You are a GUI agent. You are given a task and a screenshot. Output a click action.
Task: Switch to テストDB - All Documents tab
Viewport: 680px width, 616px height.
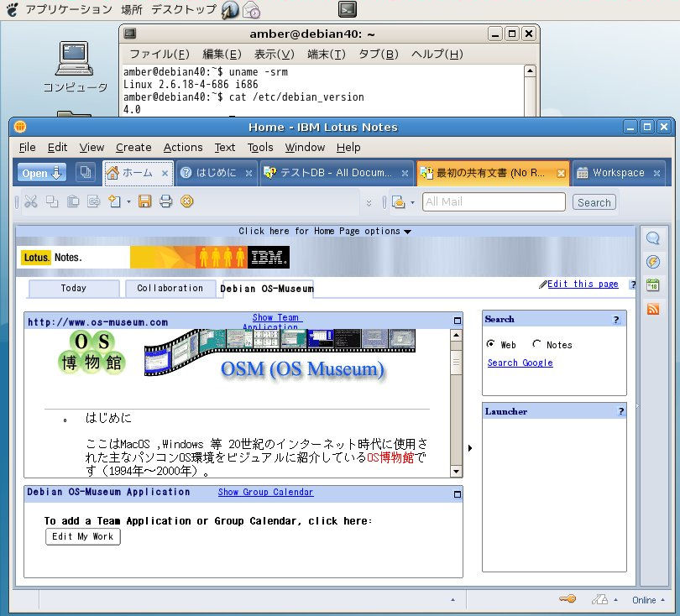(x=337, y=173)
